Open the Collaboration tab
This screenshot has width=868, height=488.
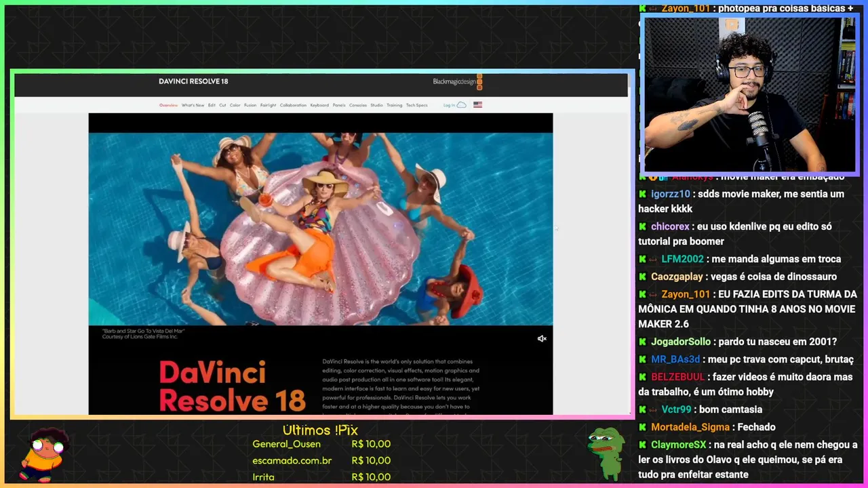tap(293, 105)
